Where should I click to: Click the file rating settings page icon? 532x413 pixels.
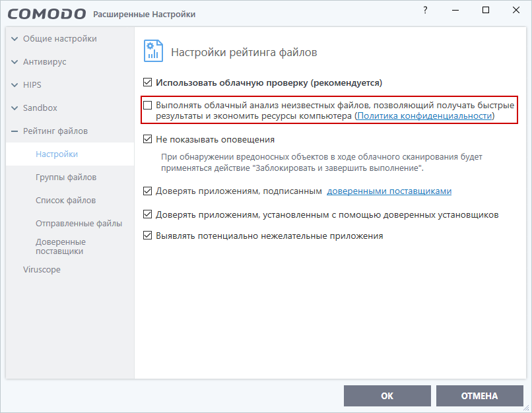(153, 51)
